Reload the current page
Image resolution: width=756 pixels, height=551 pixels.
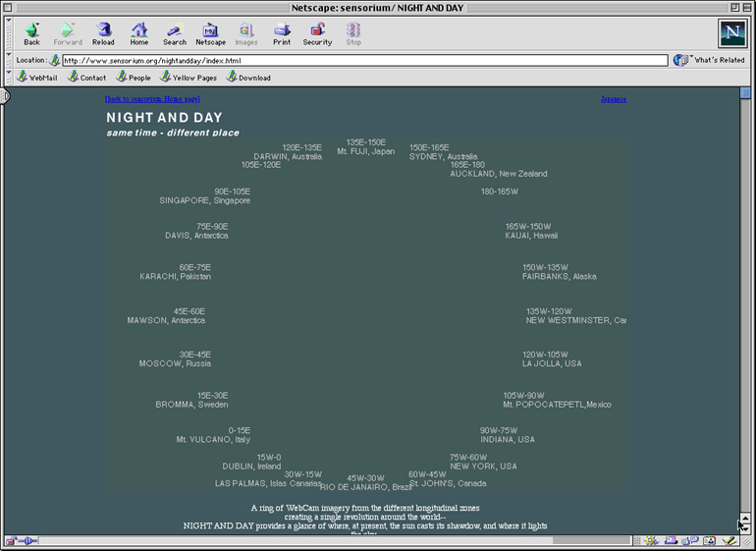click(x=103, y=33)
